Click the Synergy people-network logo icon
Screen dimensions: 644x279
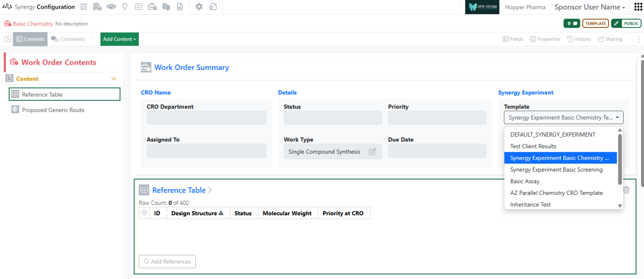[7, 7]
